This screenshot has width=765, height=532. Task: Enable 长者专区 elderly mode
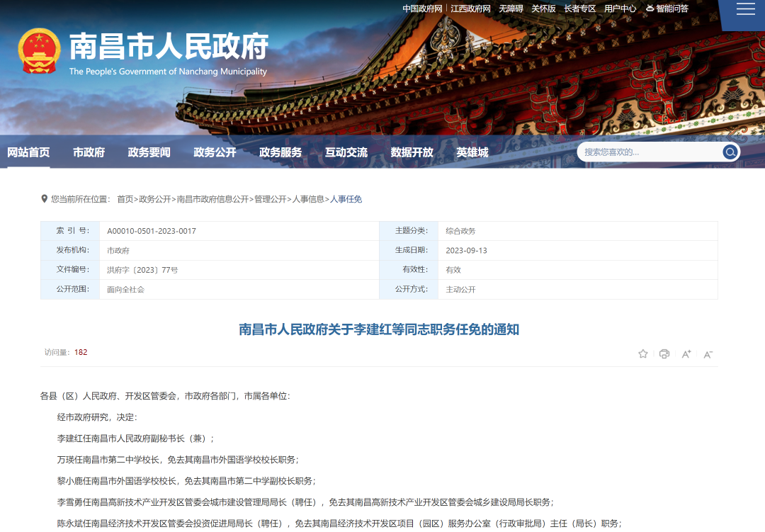[x=579, y=9]
